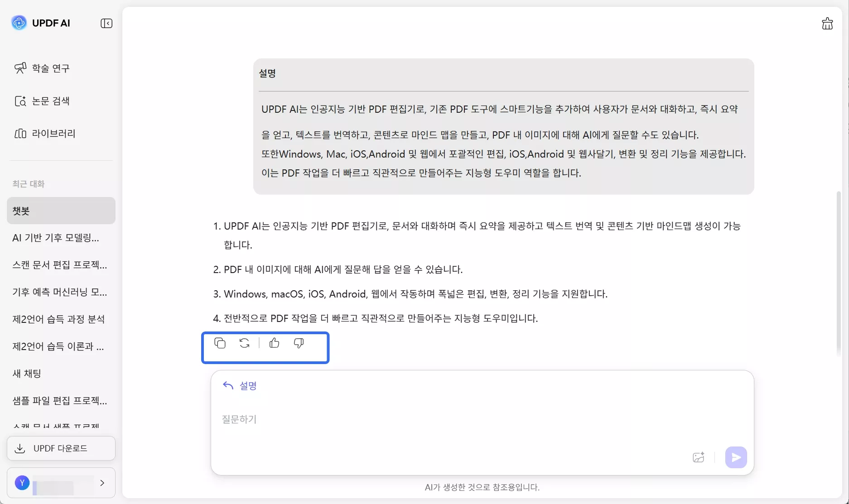Open the 샘플 파일 편집 프로젝트 chat
Viewport: 849px width, 504px height.
[x=59, y=401]
